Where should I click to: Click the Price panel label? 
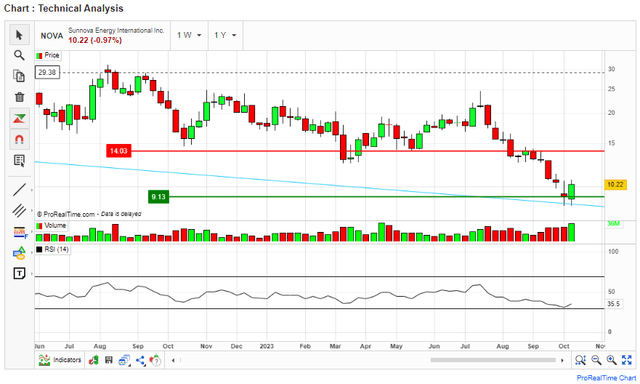pos(52,55)
